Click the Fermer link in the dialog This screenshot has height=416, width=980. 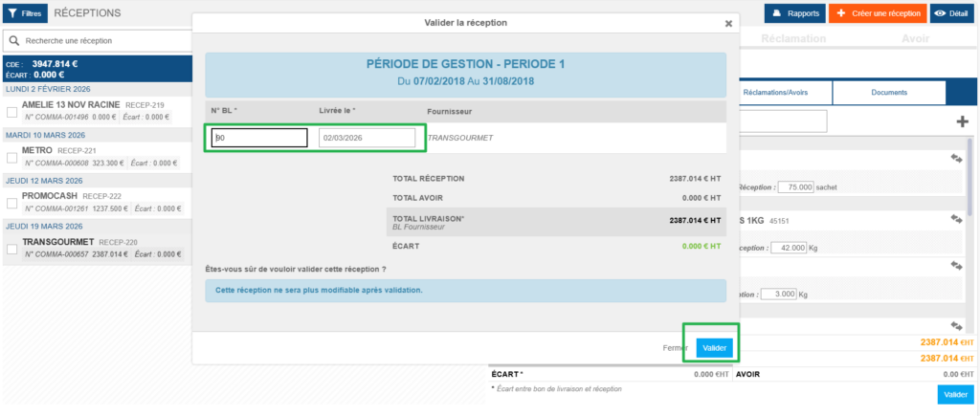(675, 348)
